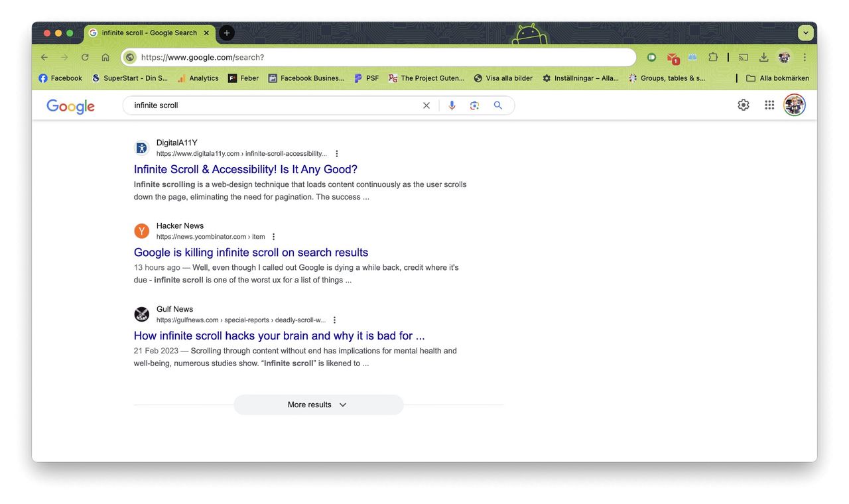
Task: Open Chrome's three-dot browser menu
Action: [x=804, y=57]
